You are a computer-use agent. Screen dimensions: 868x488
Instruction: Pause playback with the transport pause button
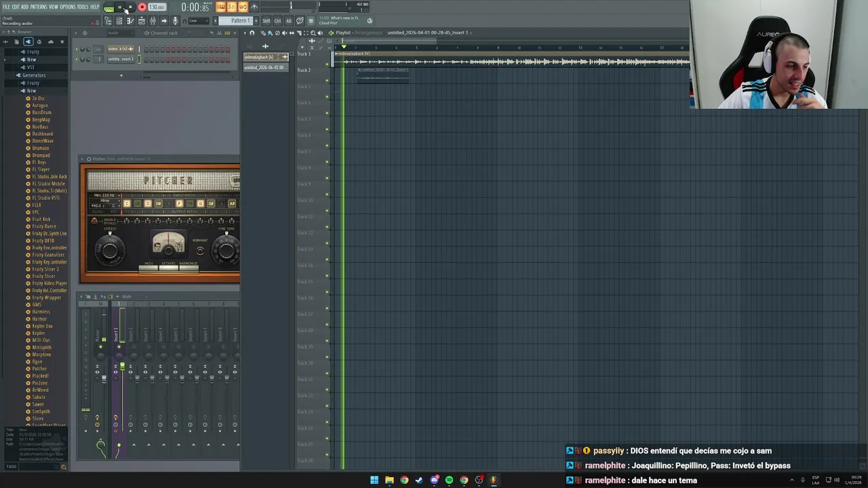coord(119,7)
